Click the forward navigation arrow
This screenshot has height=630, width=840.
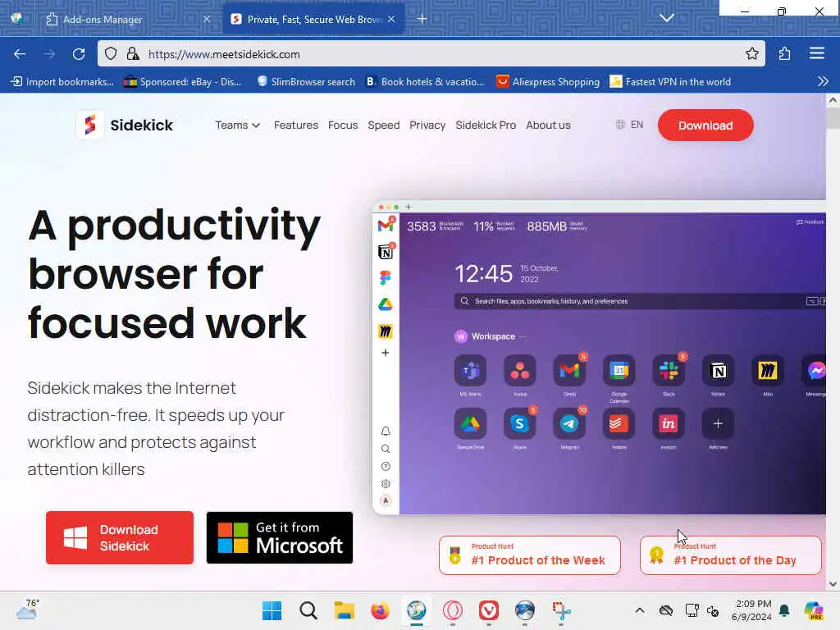coord(49,54)
